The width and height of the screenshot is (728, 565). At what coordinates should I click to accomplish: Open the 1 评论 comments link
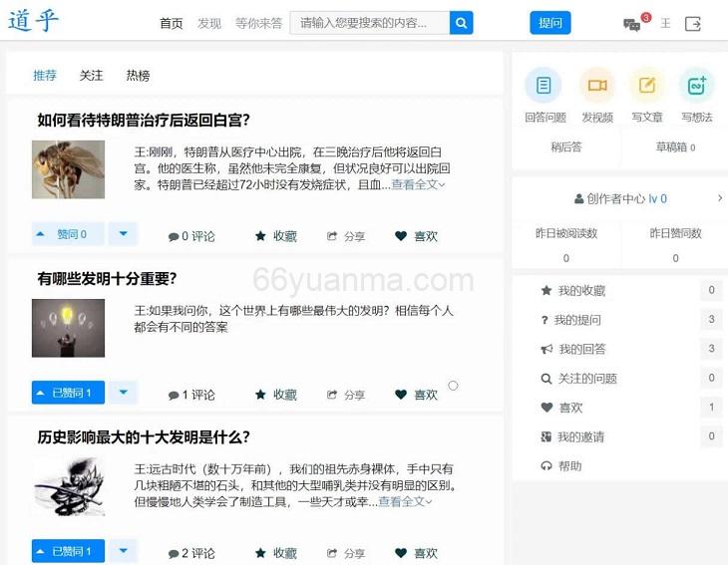(191, 396)
